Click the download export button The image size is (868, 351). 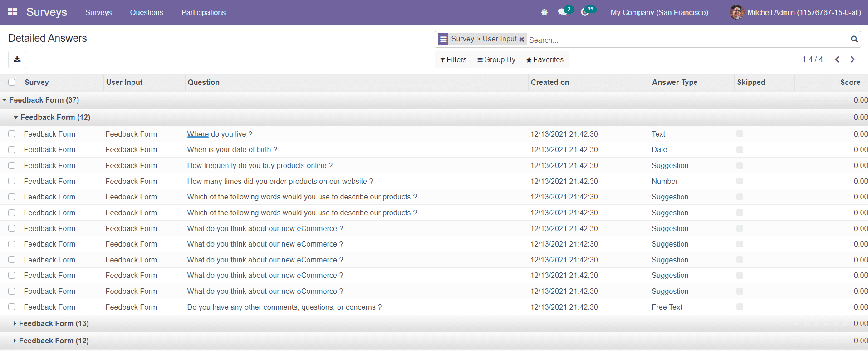17,59
